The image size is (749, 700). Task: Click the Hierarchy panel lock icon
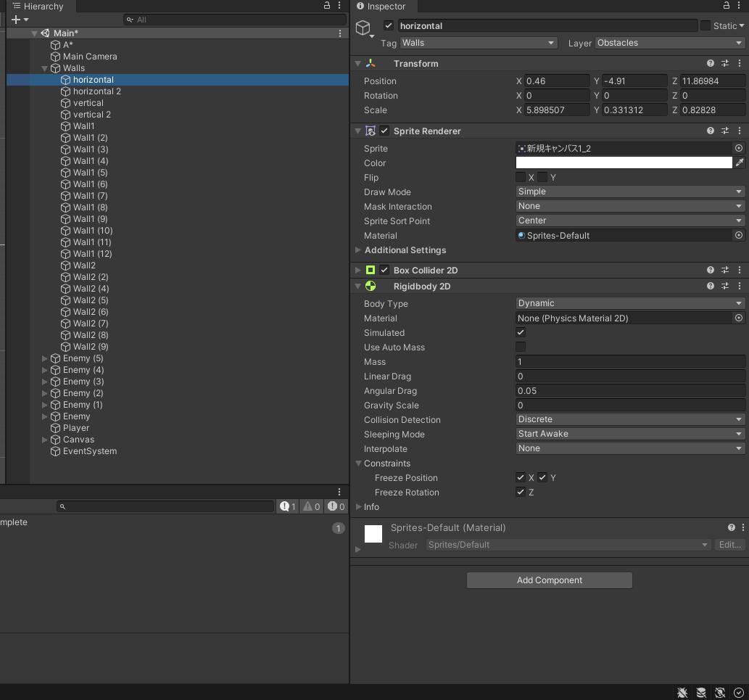(x=327, y=6)
